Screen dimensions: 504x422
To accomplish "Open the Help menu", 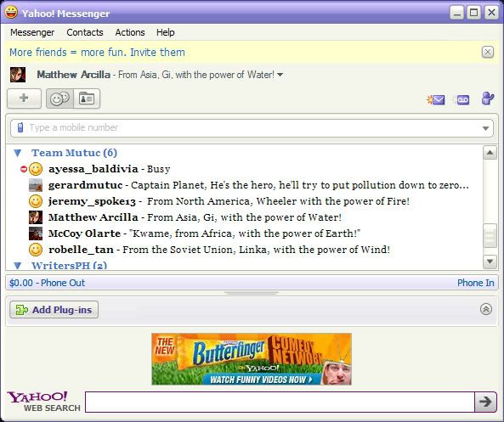I will (x=166, y=32).
